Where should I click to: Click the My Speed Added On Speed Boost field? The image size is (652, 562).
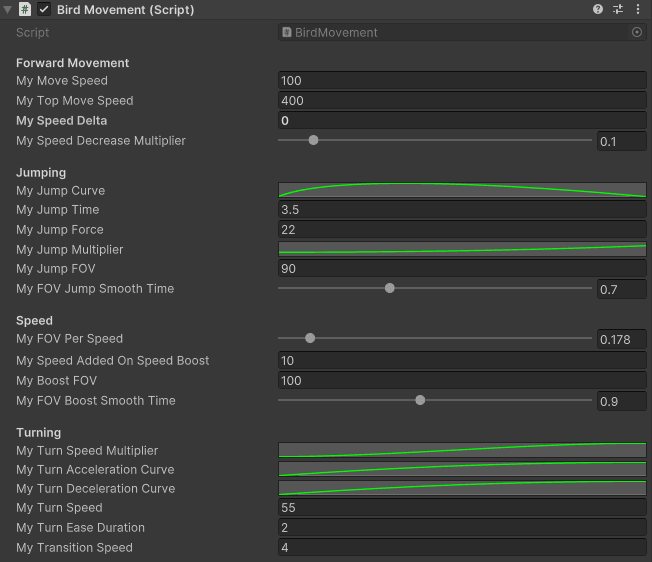tap(462, 360)
